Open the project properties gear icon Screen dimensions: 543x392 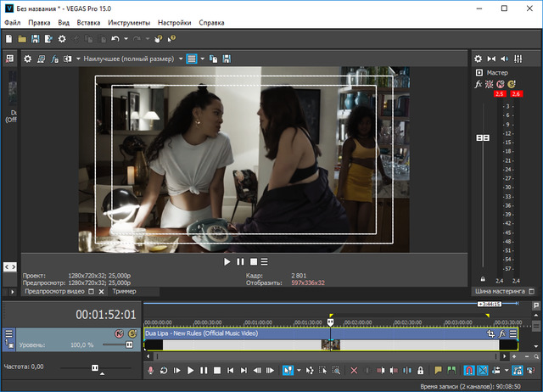pyautogui.click(x=62, y=39)
